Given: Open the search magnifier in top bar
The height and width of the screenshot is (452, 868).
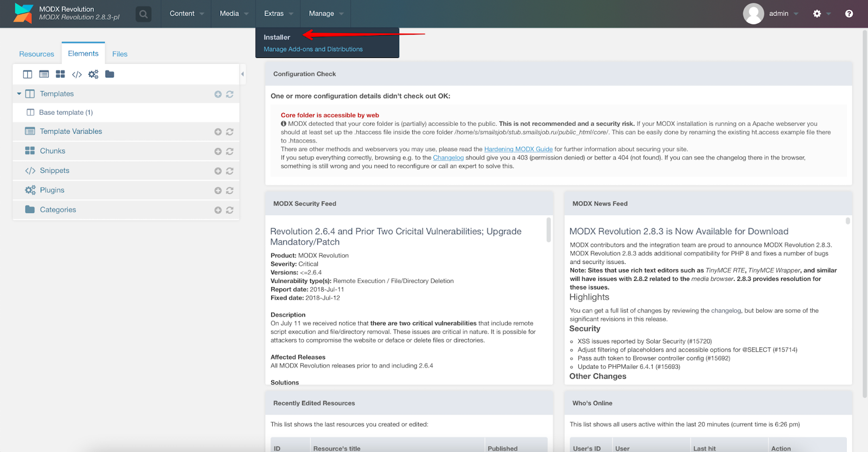Looking at the screenshot, I should [143, 14].
